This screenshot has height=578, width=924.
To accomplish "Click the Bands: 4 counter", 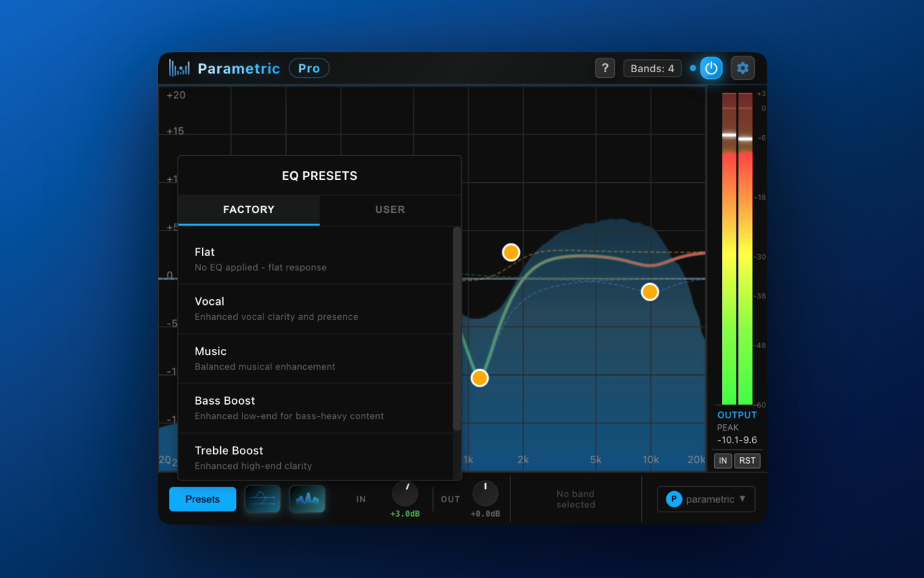I will tap(652, 68).
